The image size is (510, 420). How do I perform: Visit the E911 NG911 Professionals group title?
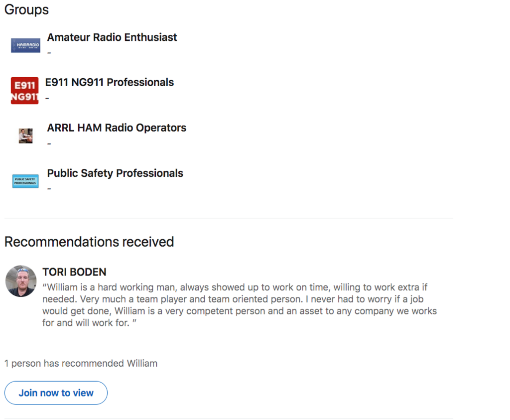coord(110,82)
